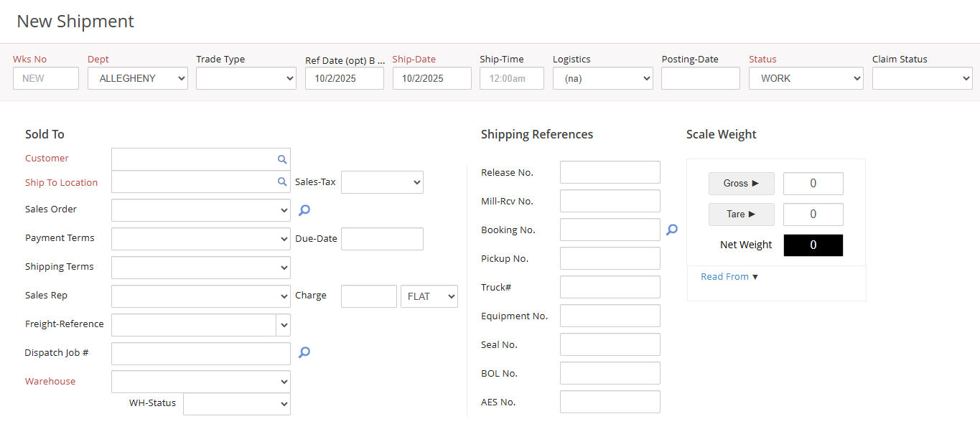Image resolution: width=980 pixels, height=424 pixels.
Task: Click the Ship-Date field
Action: click(x=431, y=78)
